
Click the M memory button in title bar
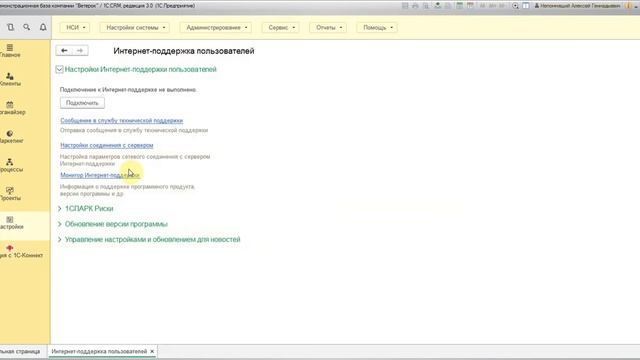tap(483, 6)
